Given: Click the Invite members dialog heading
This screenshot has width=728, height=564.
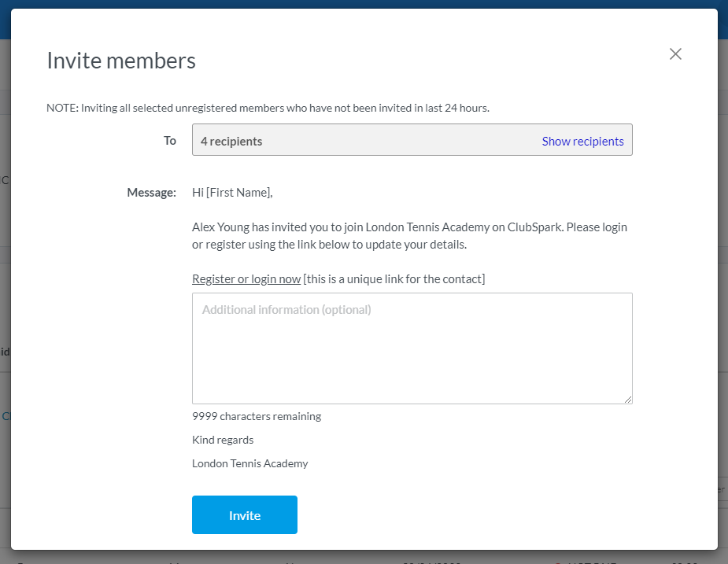Looking at the screenshot, I should tap(121, 61).
